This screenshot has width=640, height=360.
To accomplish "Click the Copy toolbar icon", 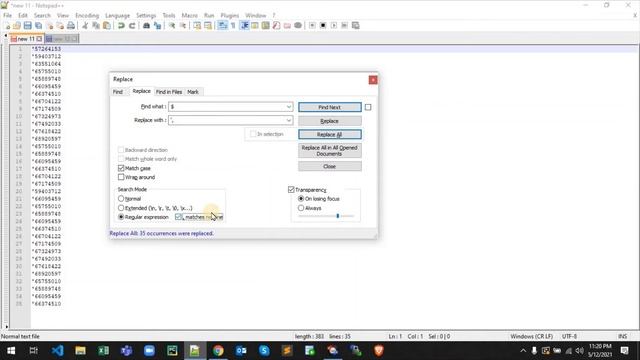I will (96, 26).
